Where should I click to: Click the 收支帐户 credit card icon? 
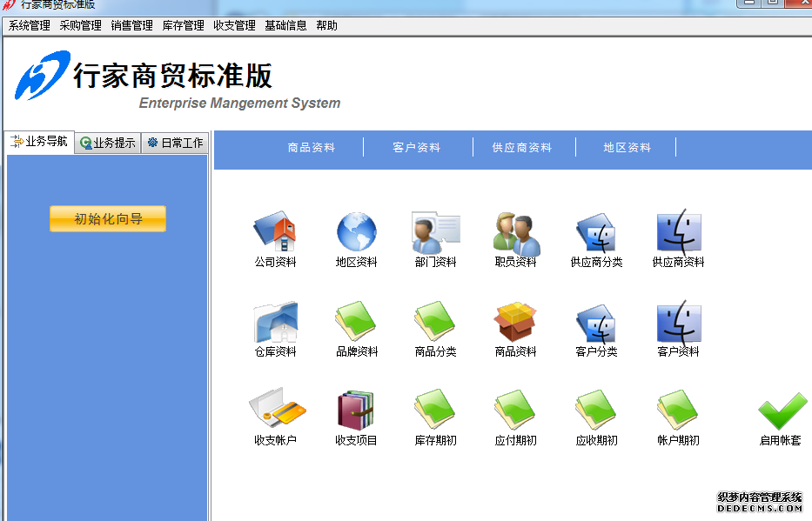coord(275,411)
